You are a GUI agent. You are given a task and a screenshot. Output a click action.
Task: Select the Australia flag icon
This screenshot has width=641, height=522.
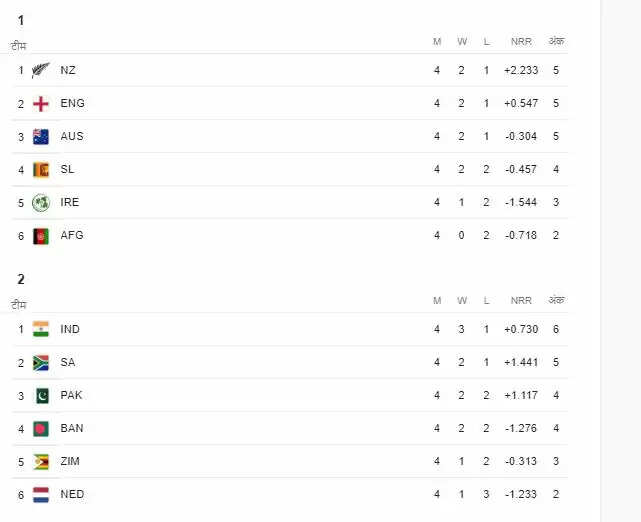click(40, 137)
